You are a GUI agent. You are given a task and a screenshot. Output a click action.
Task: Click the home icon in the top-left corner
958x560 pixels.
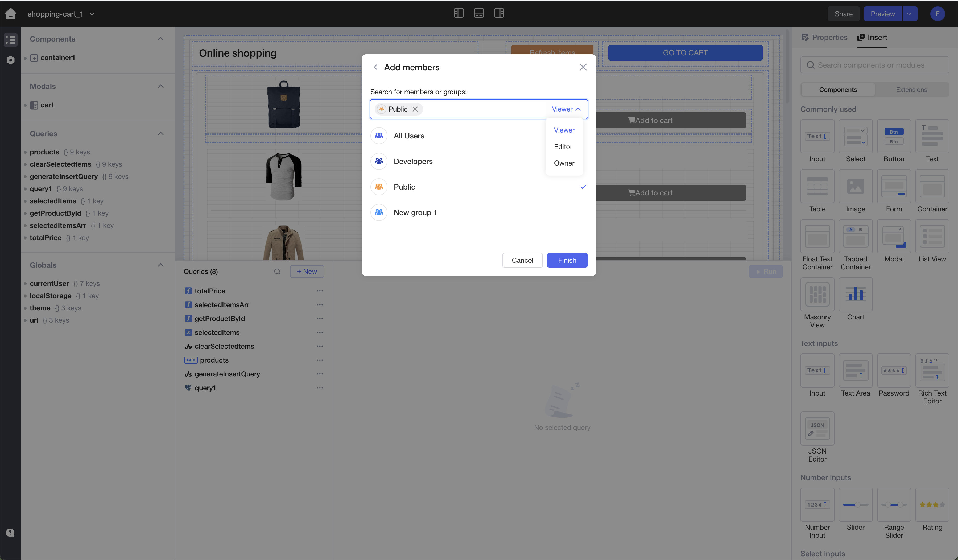[11, 14]
